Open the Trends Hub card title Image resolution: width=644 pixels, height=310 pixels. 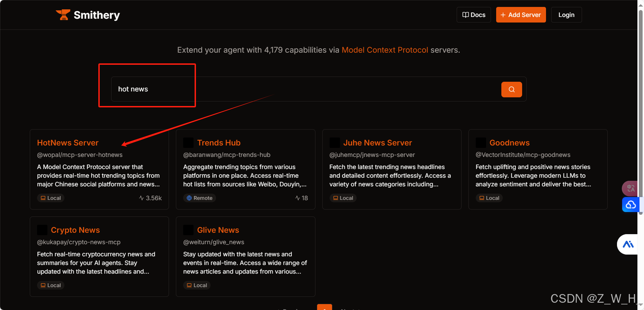[219, 143]
